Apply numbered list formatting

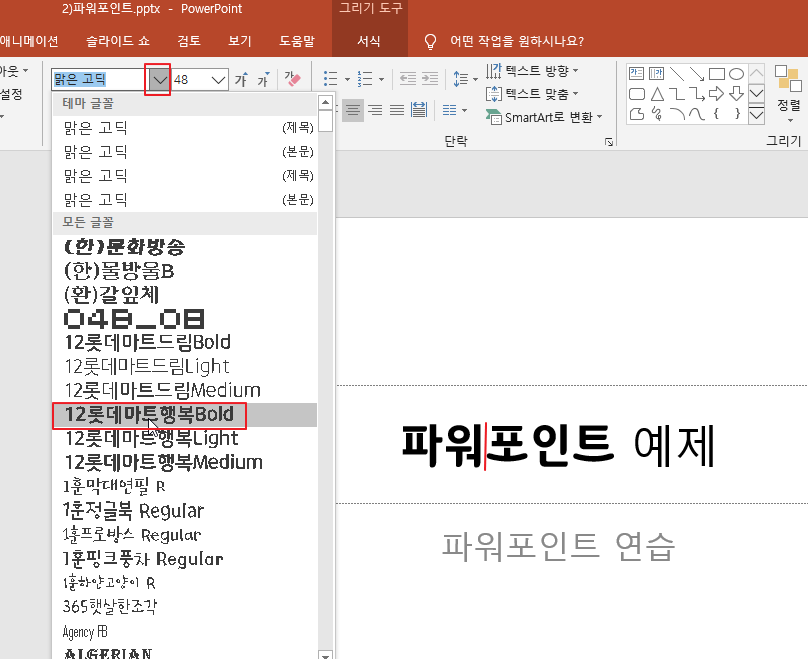(365, 79)
